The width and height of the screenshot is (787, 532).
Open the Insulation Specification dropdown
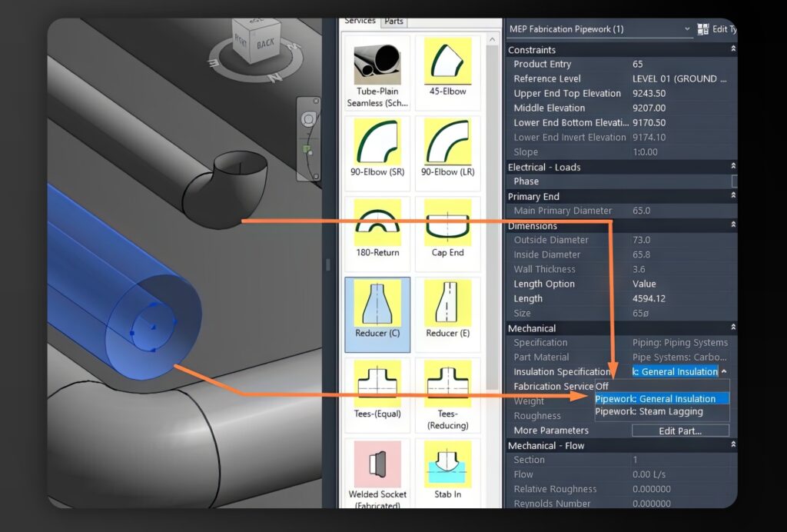tap(724, 371)
